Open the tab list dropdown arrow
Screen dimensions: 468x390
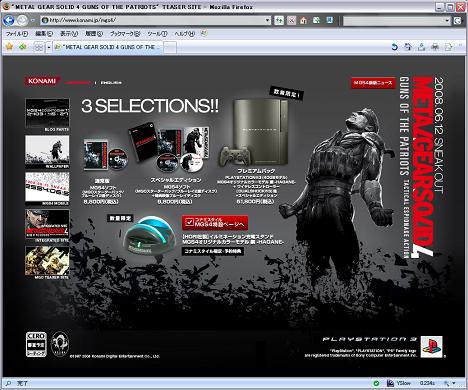49,48
